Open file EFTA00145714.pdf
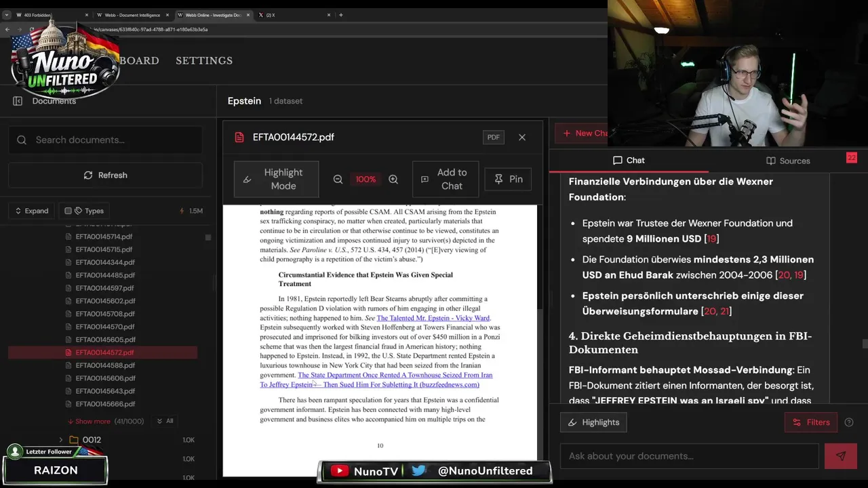 (x=104, y=237)
